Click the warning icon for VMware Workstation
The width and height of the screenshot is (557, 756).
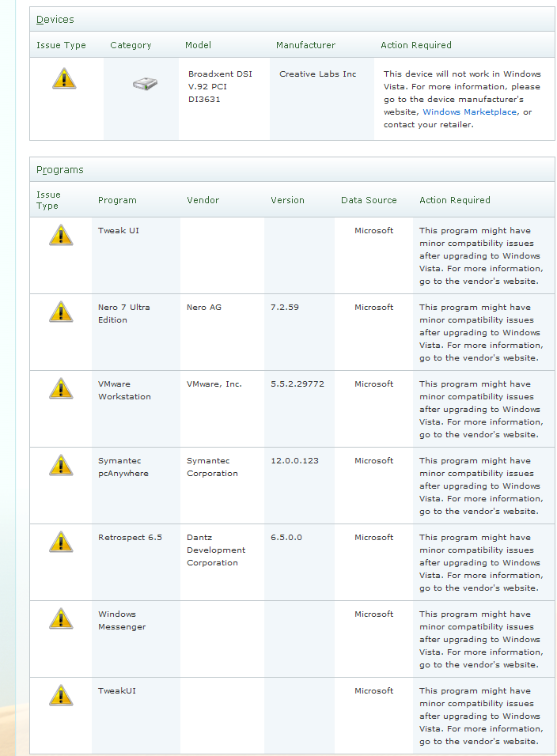click(x=61, y=388)
